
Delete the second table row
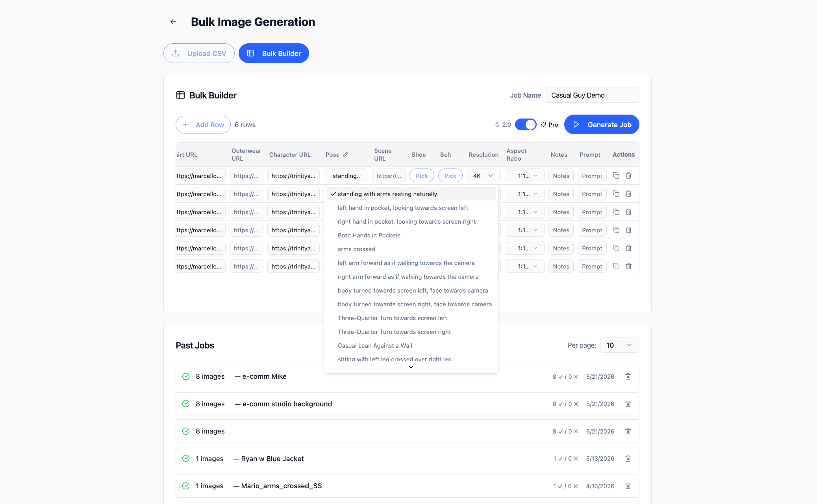pyautogui.click(x=629, y=194)
